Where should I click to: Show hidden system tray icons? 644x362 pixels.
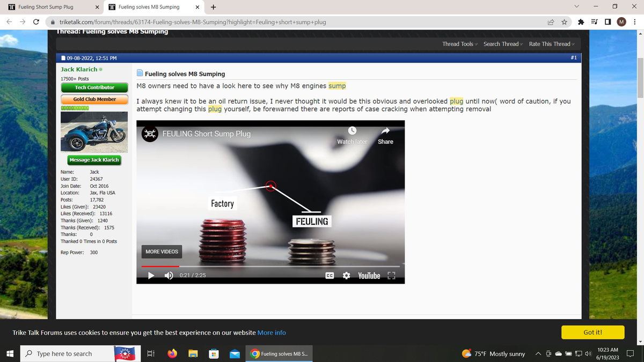(538, 353)
